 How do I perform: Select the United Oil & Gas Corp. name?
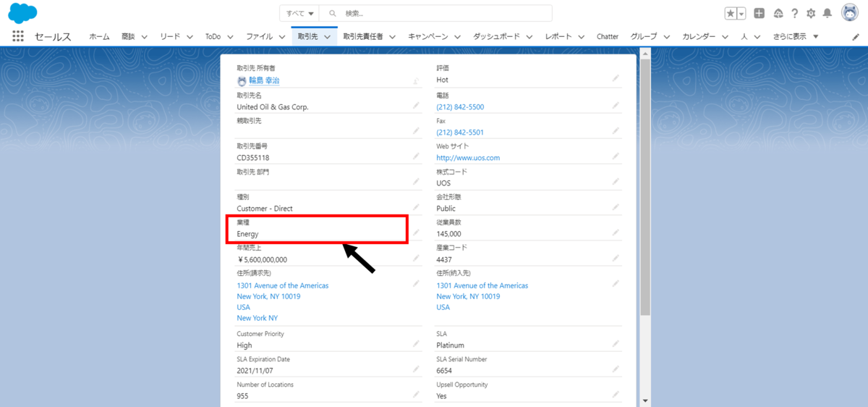273,107
